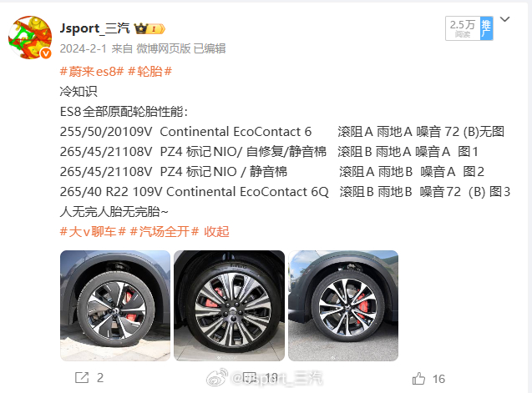Open the #大v聊车# hashtag
Viewport: 532px width, 393px height.
(x=93, y=232)
